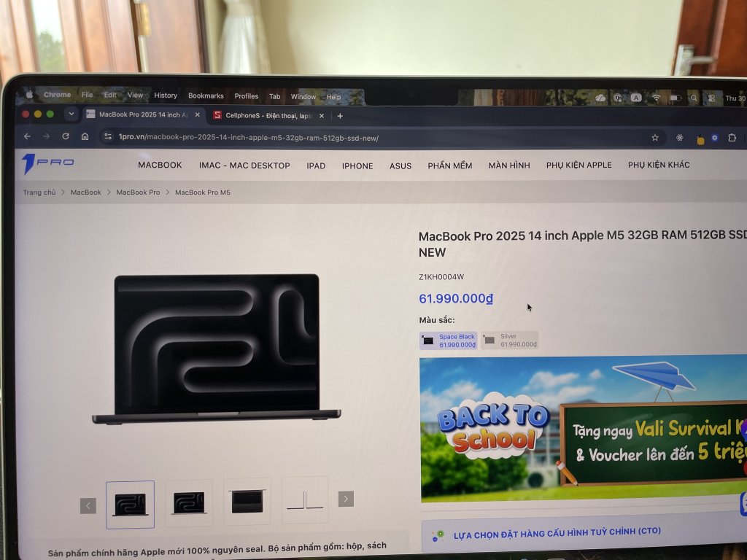Go to MacBook Pro M5 breadcrumb
The width and height of the screenshot is (747, 560).
coord(203,192)
